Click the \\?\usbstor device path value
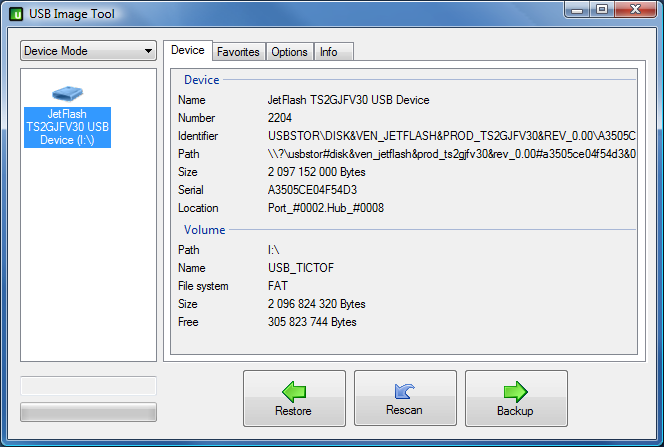Image resolution: width=664 pixels, height=447 pixels. (452, 154)
